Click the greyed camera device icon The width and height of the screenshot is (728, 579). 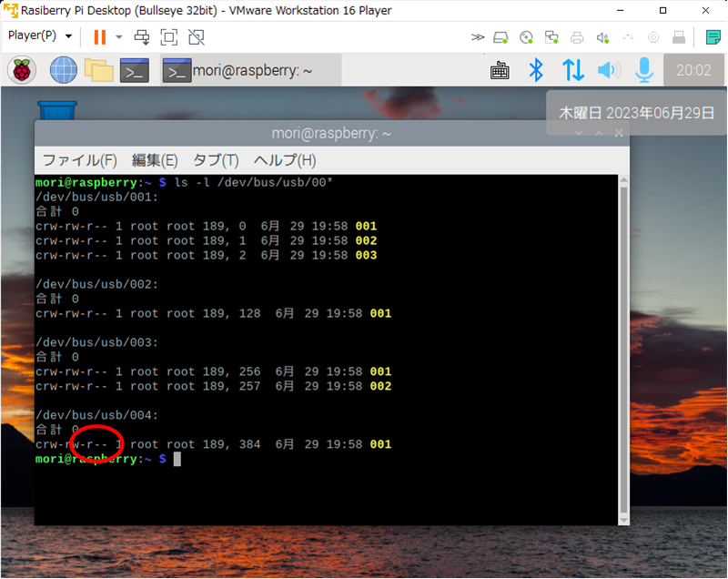[653, 37]
